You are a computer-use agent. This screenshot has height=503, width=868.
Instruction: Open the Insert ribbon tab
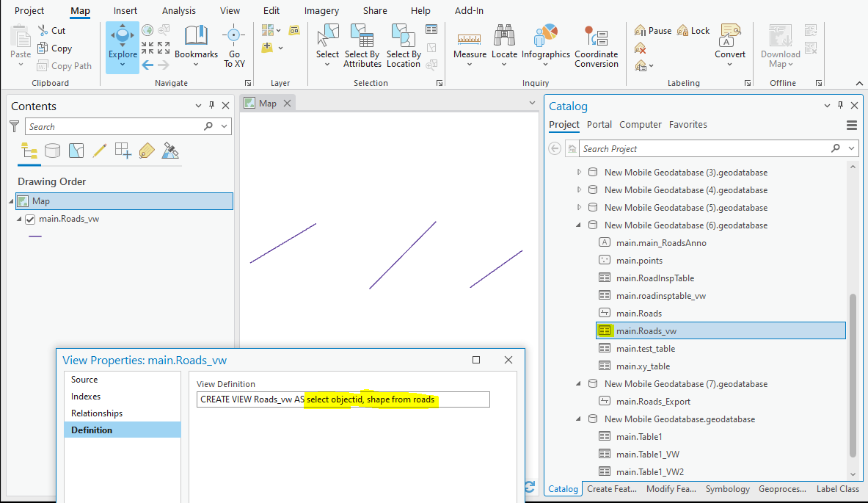pyautogui.click(x=125, y=10)
